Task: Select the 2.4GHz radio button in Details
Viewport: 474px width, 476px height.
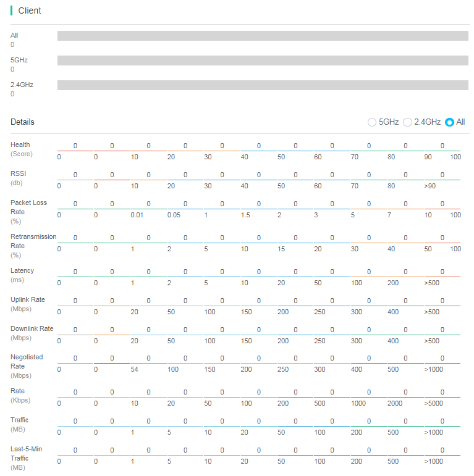Action: click(407, 122)
